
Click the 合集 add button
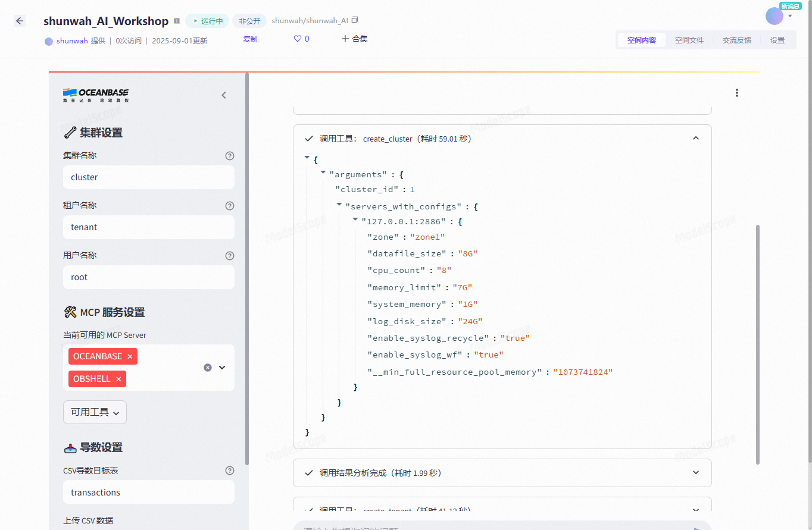click(354, 39)
